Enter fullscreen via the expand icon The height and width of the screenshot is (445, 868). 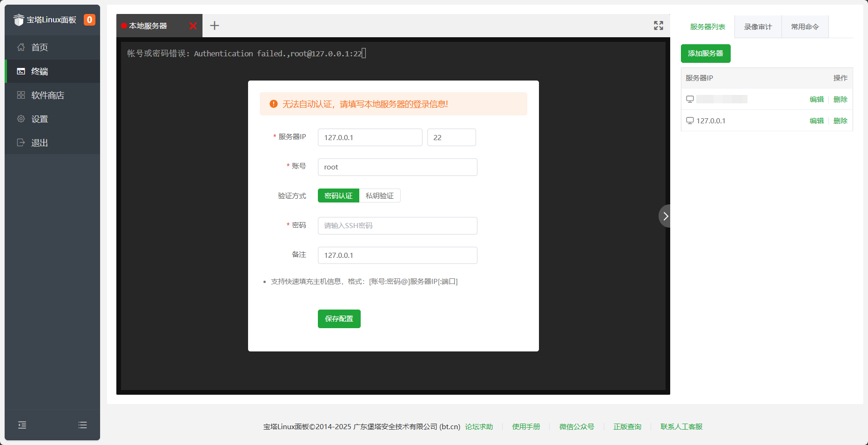658,26
